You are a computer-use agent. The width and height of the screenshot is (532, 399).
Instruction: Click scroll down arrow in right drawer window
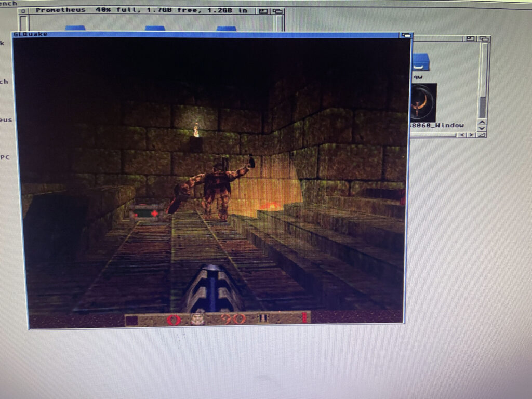[482, 128]
